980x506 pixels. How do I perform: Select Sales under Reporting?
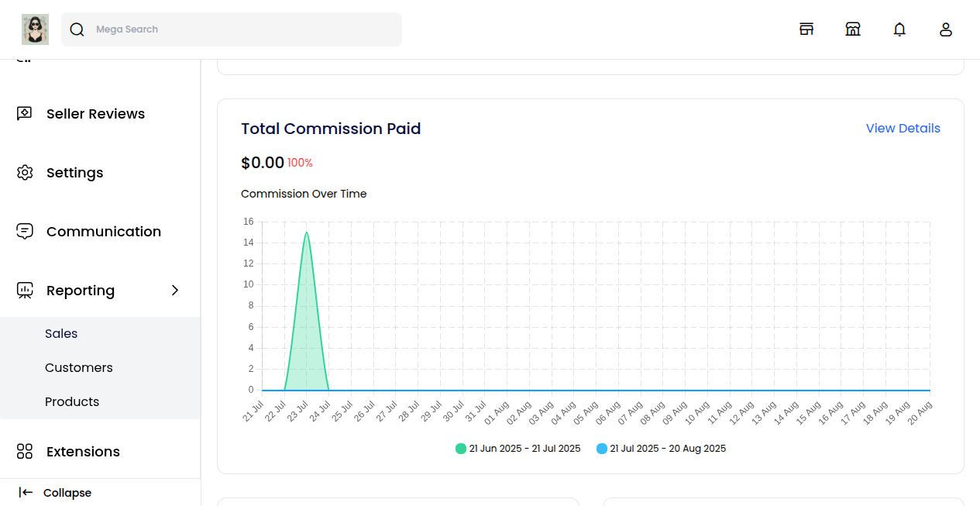[x=61, y=333]
